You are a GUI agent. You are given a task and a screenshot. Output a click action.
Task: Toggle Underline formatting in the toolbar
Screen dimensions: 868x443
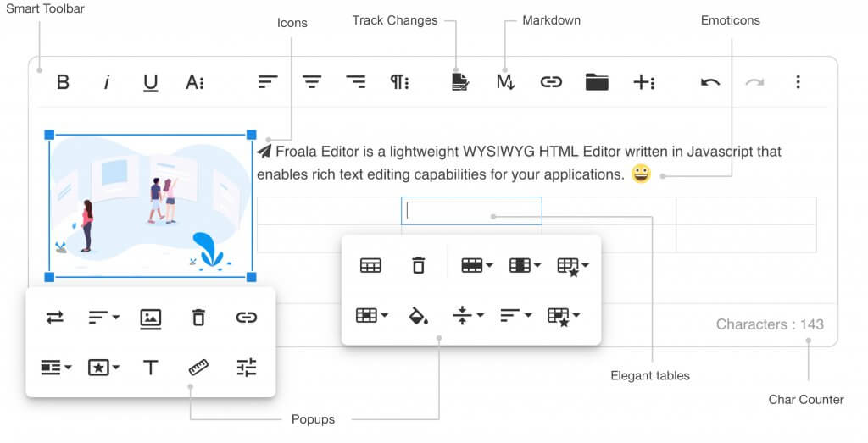click(151, 83)
